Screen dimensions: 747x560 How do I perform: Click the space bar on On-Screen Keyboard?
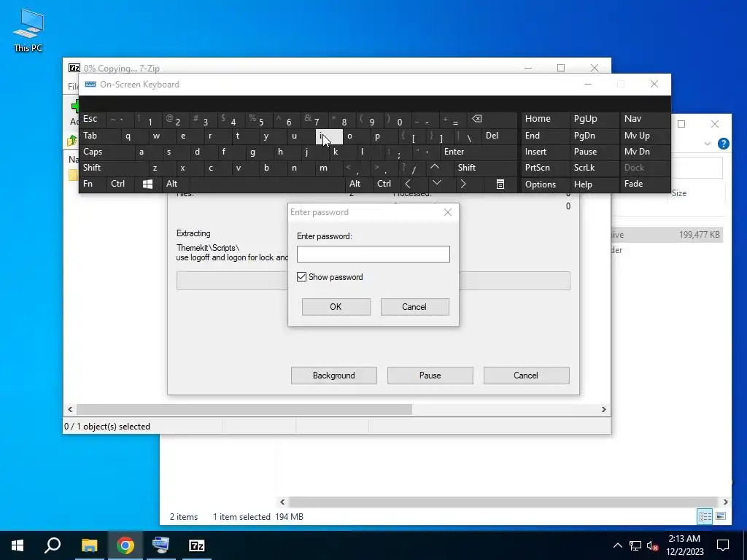point(267,184)
